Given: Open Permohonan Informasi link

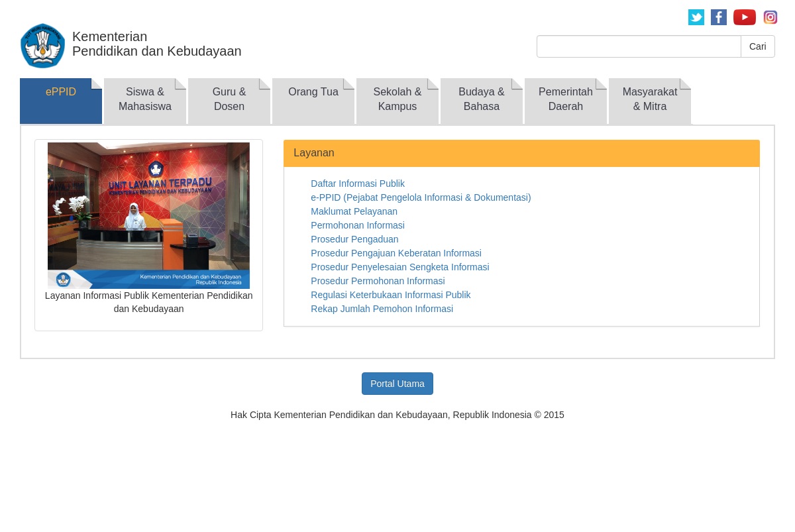Looking at the screenshot, I should (x=358, y=225).
